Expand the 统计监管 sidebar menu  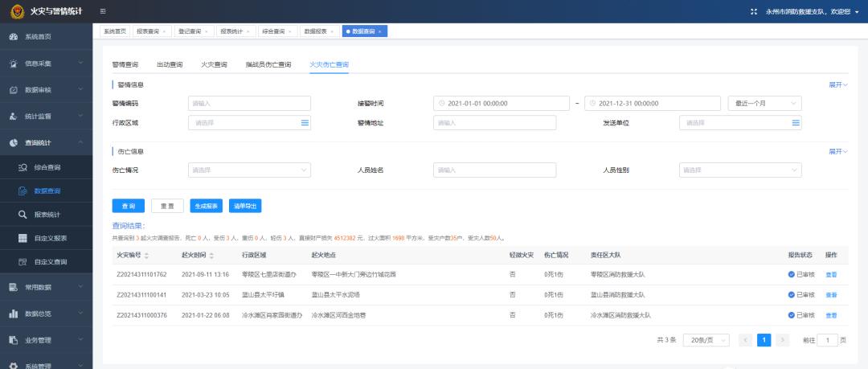pos(46,117)
